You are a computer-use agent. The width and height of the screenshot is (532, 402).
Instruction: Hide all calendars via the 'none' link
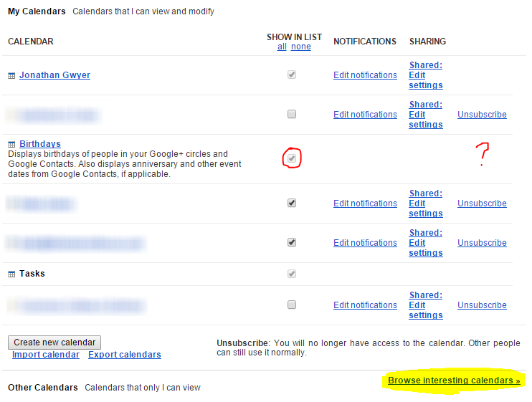coord(300,47)
